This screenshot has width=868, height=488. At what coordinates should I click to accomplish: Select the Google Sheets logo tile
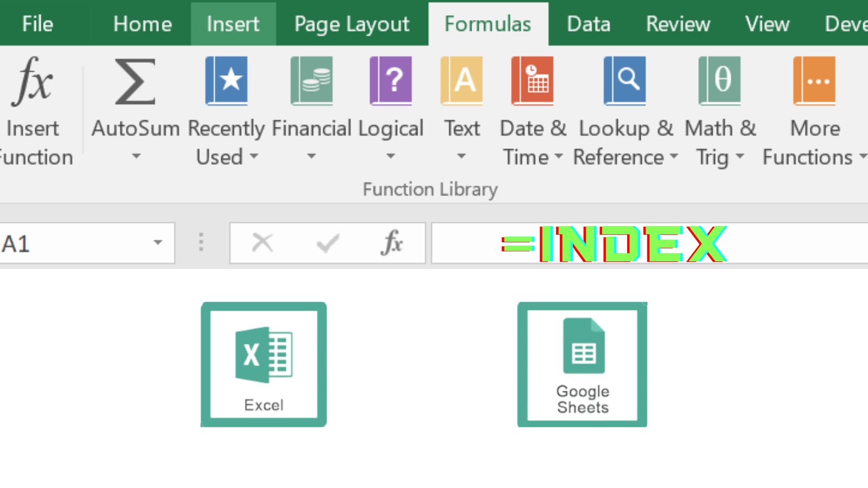[582, 364]
